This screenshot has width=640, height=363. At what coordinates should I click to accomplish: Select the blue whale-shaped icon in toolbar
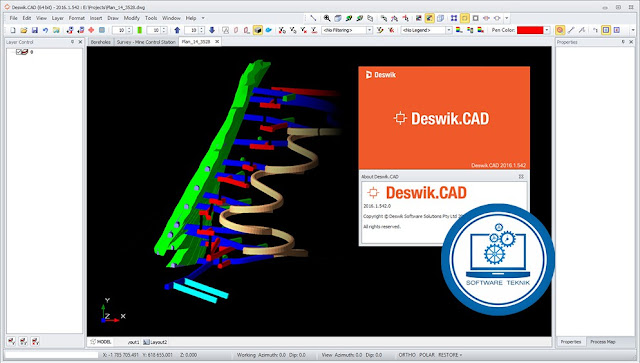[269, 30]
